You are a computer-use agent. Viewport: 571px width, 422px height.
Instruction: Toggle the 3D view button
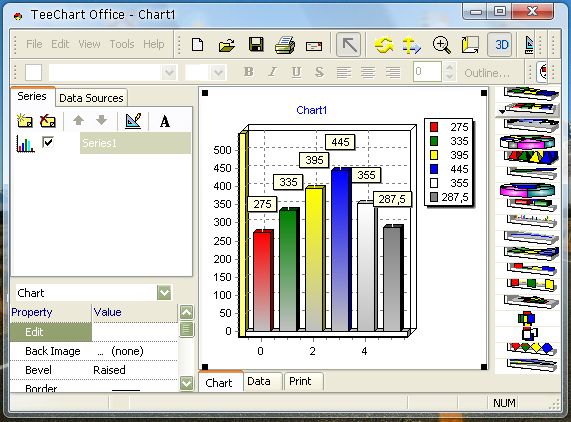(x=501, y=45)
